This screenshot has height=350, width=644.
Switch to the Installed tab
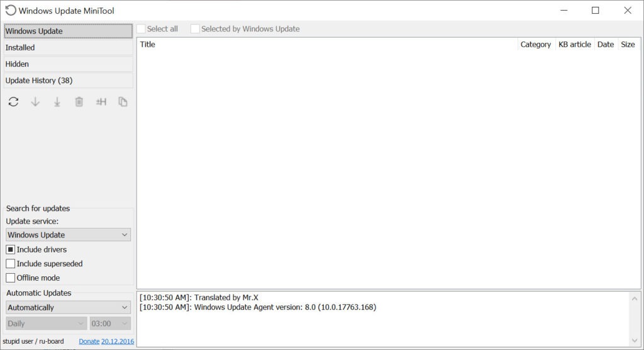[x=68, y=48]
